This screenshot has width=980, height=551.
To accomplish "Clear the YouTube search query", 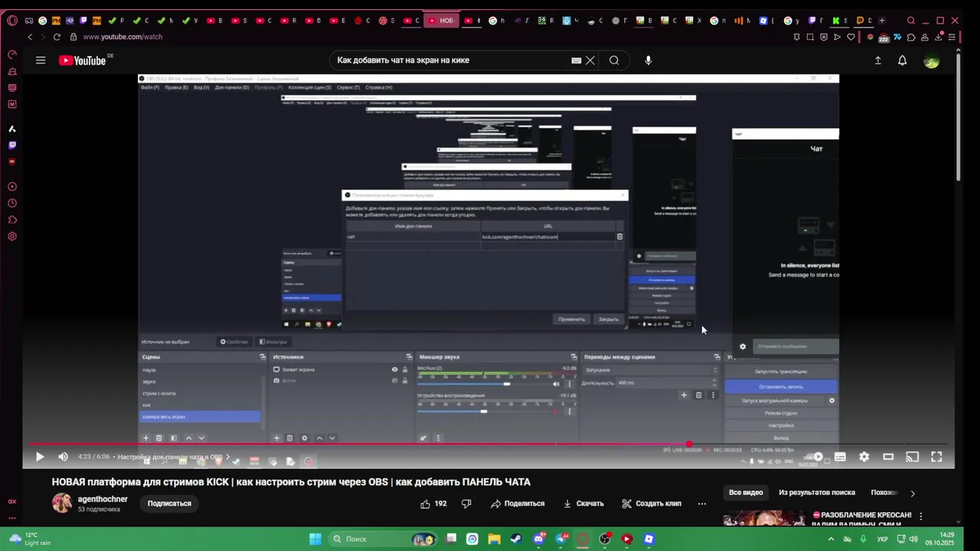I will point(590,60).
